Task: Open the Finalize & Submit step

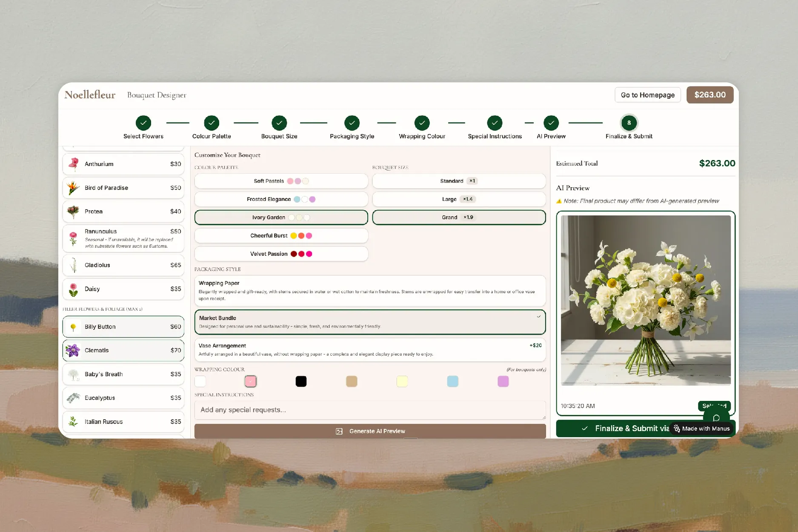Action: pos(629,123)
